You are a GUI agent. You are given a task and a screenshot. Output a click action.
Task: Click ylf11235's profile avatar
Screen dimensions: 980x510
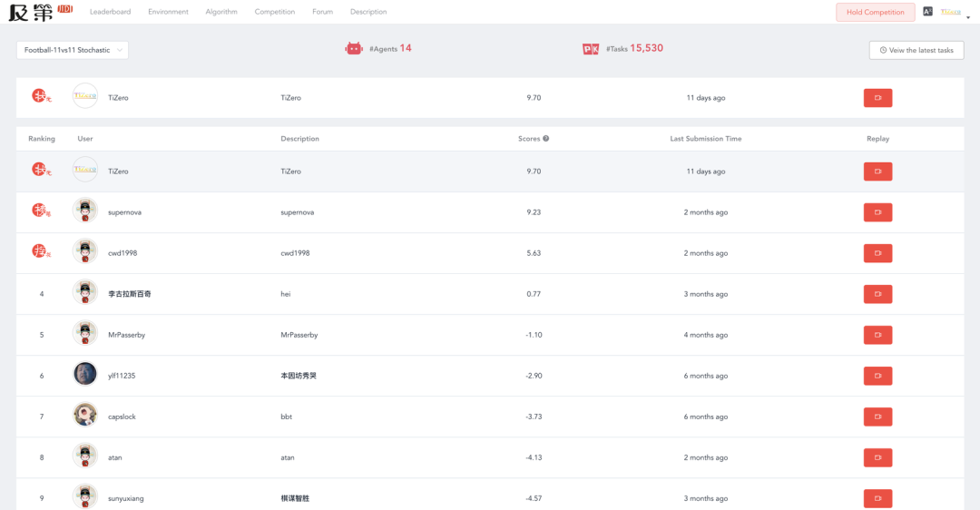tap(85, 374)
